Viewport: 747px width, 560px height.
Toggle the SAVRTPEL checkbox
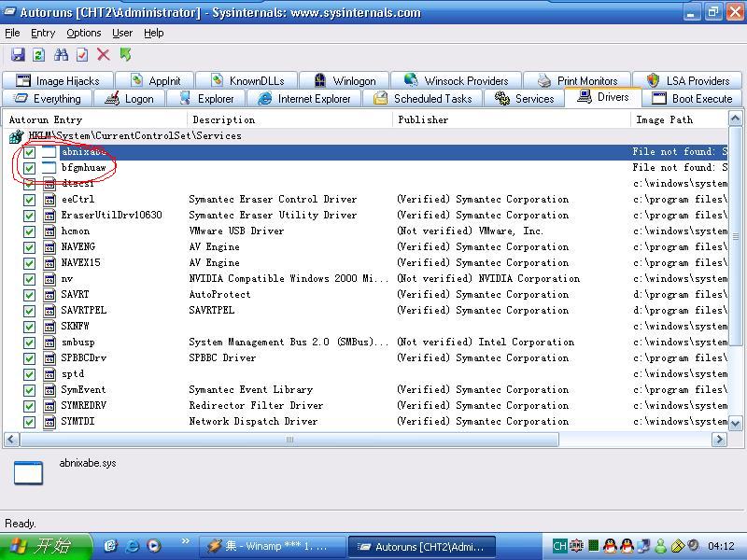click(29, 311)
